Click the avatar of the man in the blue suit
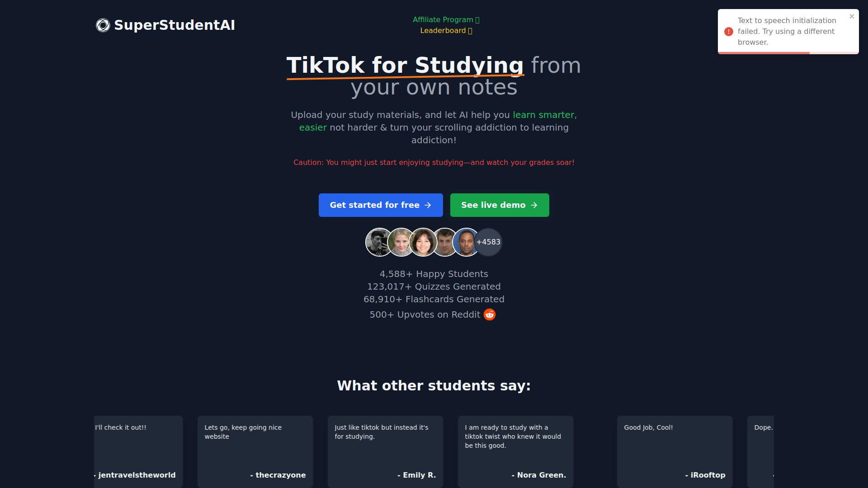The height and width of the screenshot is (488, 868). point(465,242)
